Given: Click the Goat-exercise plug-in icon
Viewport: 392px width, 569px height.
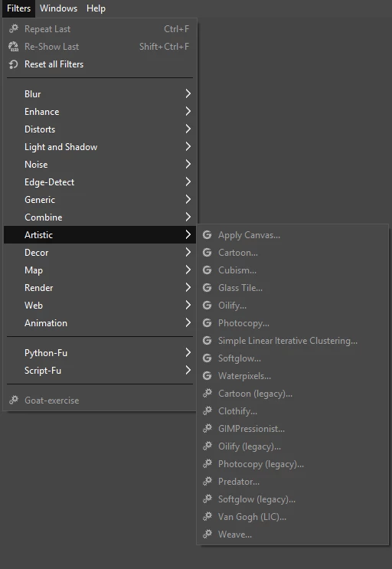Looking at the screenshot, I should (x=14, y=401).
